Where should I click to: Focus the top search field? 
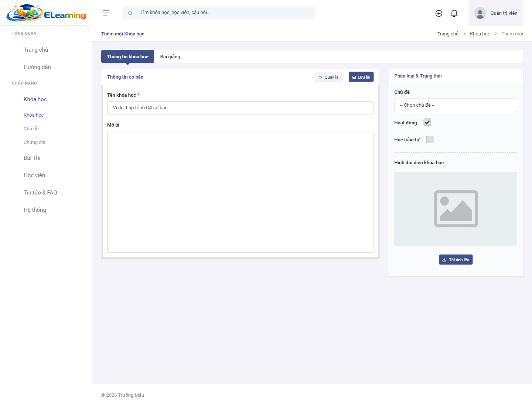219,13
